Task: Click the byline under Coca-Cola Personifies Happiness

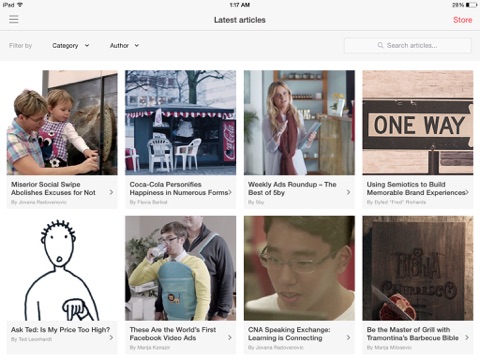Action: tap(148, 202)
